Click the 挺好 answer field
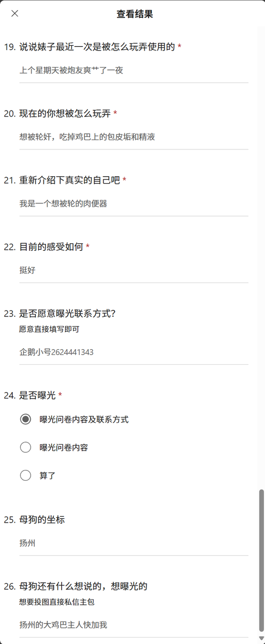The height and width of the screenshot is (644, 265). 134,270
